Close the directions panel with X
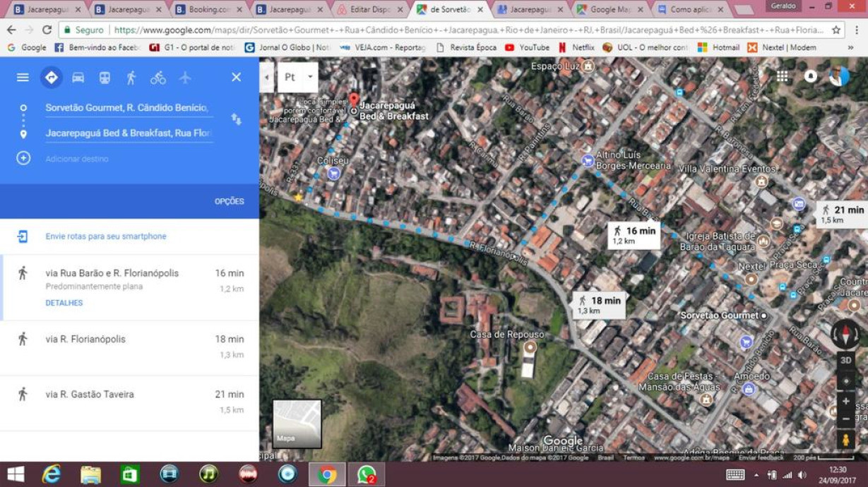The height and width of the screenshot is (487, 868). pyautogui.click(x=236, y=77)
